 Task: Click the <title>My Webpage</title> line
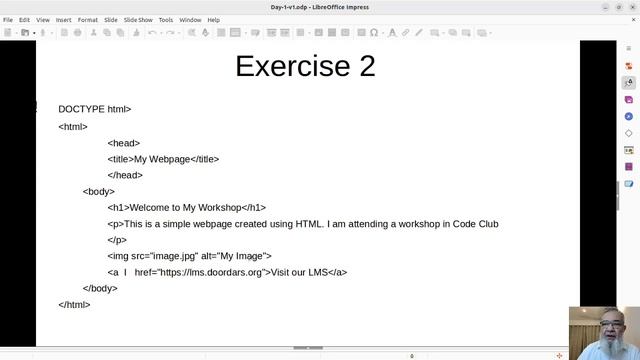pos(163,159)
